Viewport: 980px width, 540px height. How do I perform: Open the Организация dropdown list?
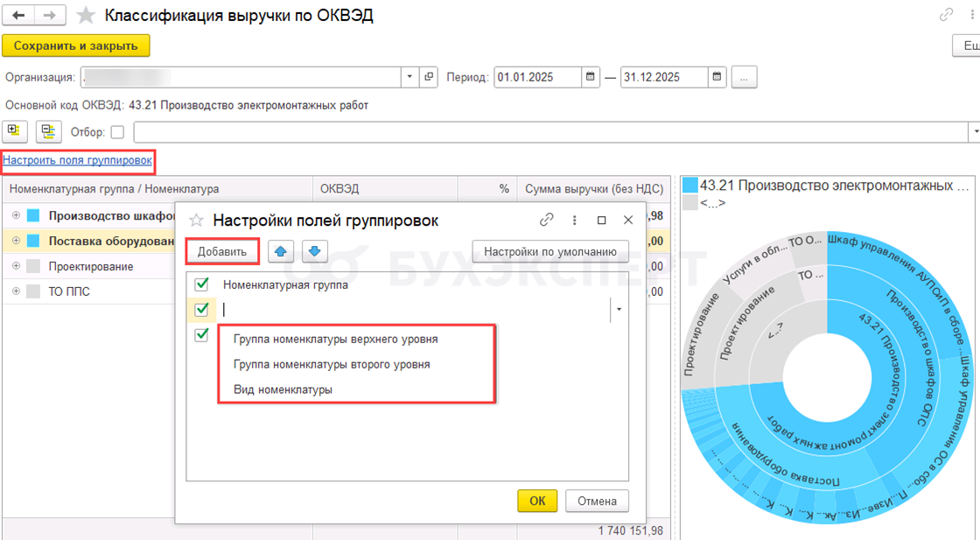pos(410,77)
